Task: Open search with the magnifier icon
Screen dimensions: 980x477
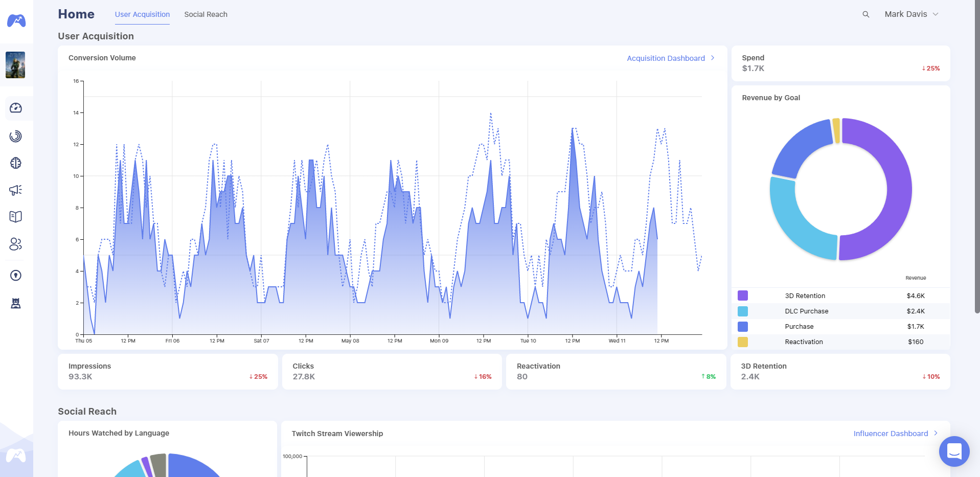Action: (x=866, y=14)
